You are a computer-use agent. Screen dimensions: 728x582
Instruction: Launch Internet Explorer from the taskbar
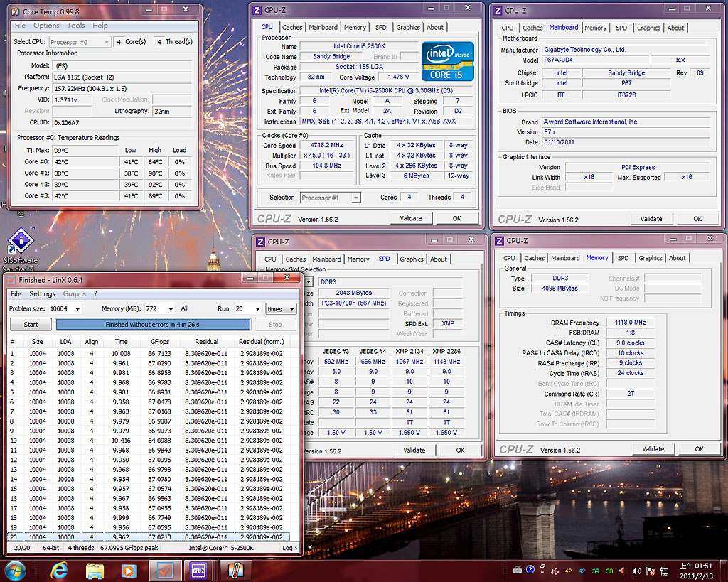[59, 571]
